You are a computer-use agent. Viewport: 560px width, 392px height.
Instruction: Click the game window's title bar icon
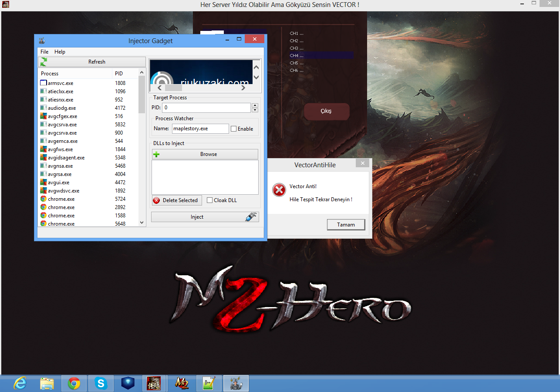click(6, 5)
